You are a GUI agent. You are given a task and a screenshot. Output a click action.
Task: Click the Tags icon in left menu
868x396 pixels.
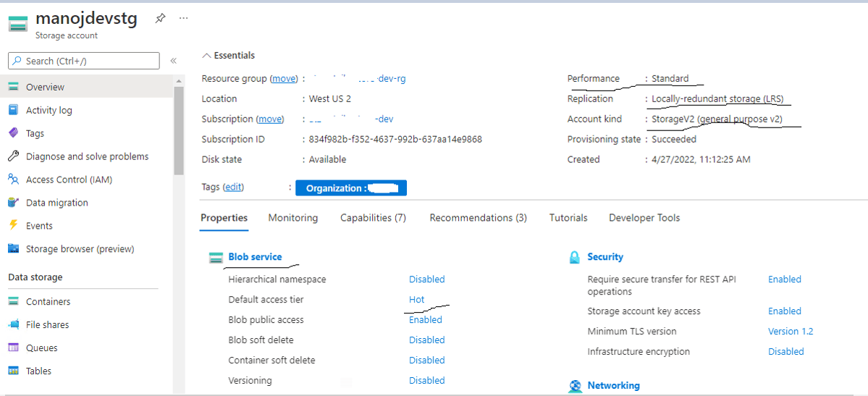pyautogui.click(x=13, y=133)
